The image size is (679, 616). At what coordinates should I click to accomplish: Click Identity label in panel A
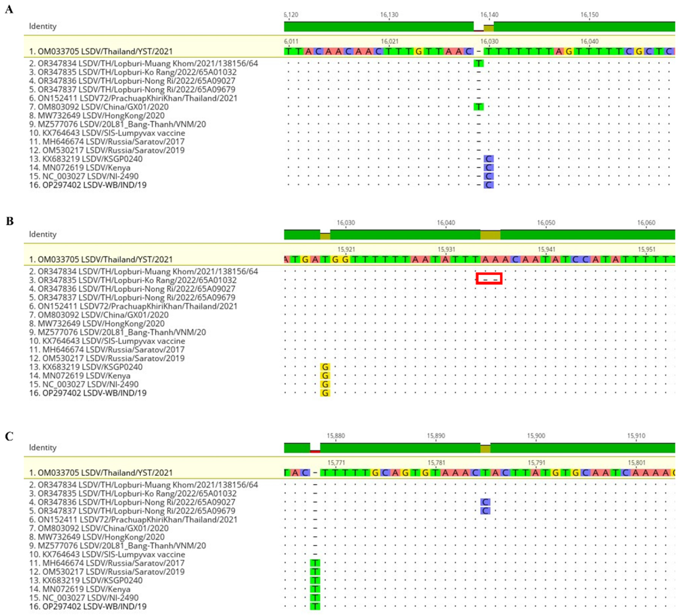click(x=42, y=26)
